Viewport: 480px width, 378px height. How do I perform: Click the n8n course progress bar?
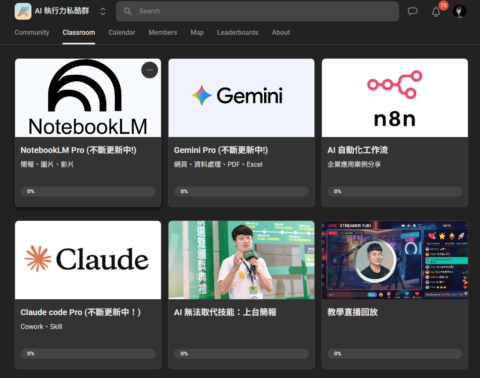tap(395, 191)
